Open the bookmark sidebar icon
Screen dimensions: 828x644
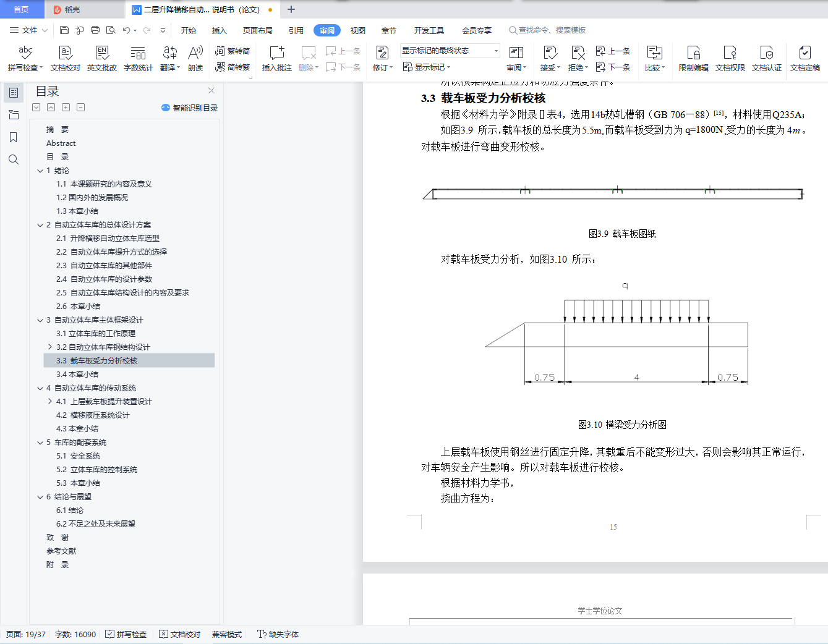pyautogui.click(x=14, y=137)
